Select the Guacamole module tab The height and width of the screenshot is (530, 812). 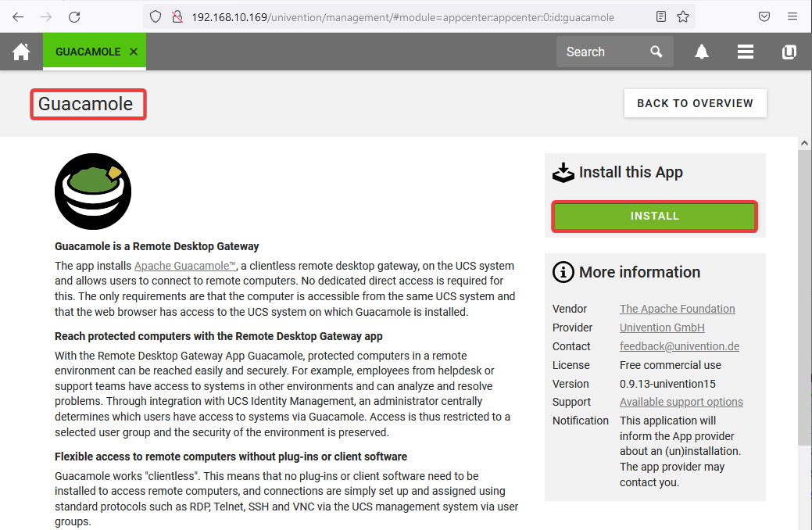(x=88, y=52)
